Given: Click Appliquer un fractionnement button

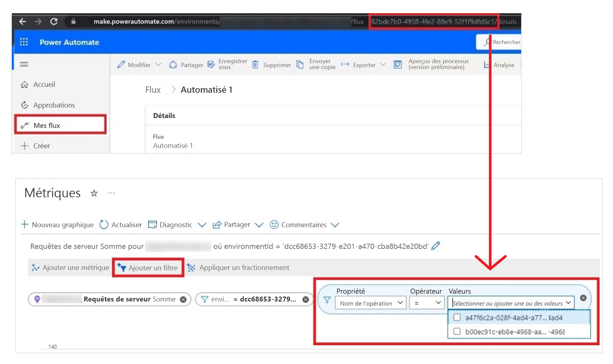Looking at the screenshot, I should point(238,268).
